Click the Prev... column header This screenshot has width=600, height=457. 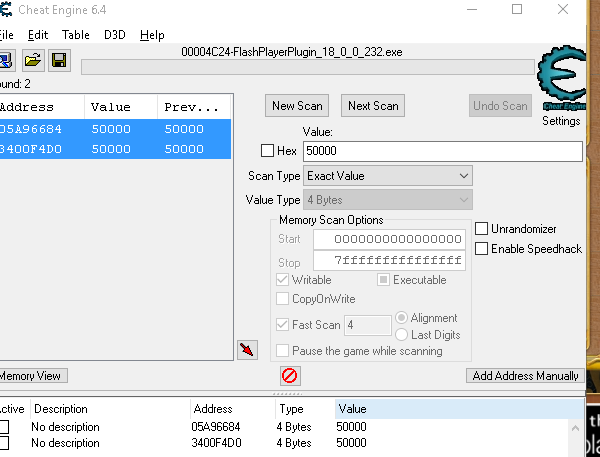(194, 107)
